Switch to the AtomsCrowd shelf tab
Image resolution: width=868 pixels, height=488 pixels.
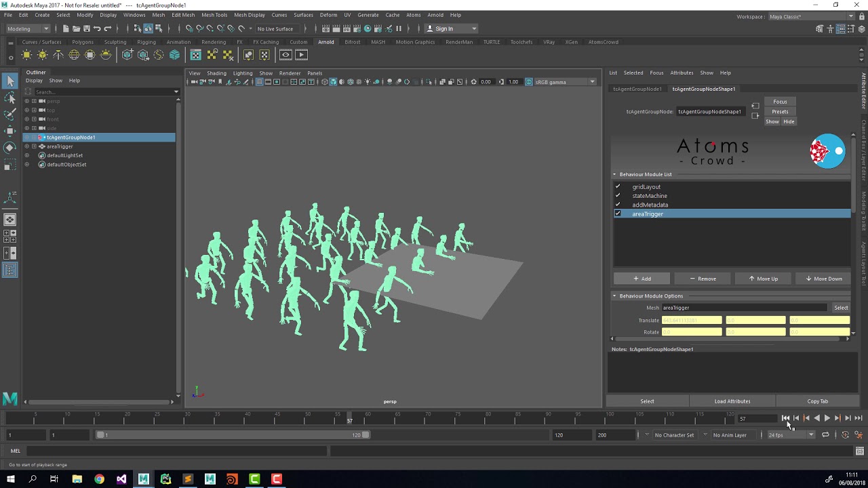point(603,42)
